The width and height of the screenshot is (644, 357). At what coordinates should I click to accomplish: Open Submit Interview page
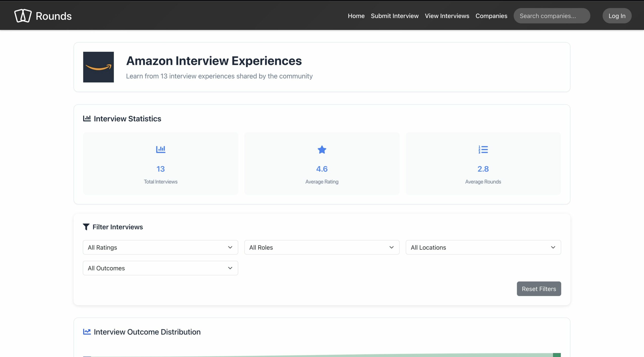[x=394, y=16]
